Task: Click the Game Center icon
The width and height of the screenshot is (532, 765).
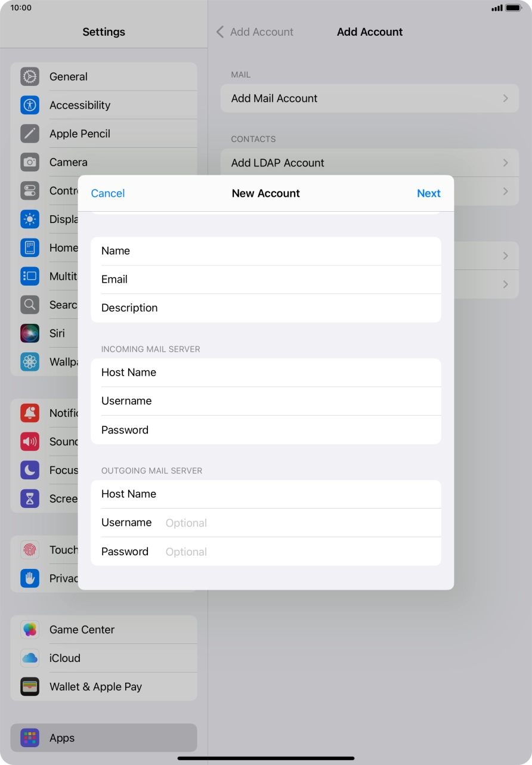Action: pyautogui.click(x=29, y=629)
